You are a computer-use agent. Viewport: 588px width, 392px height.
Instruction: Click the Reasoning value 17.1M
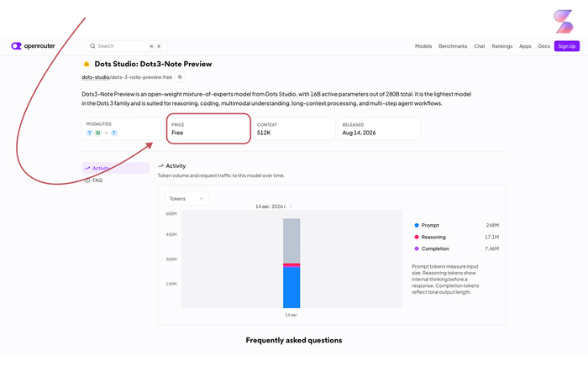click(491, 237)
